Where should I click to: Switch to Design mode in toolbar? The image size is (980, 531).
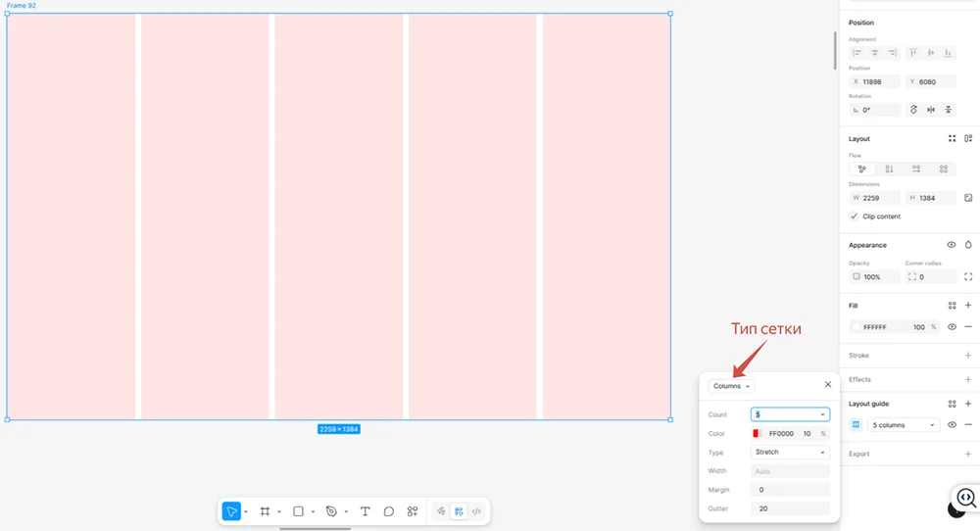(459, 511)
